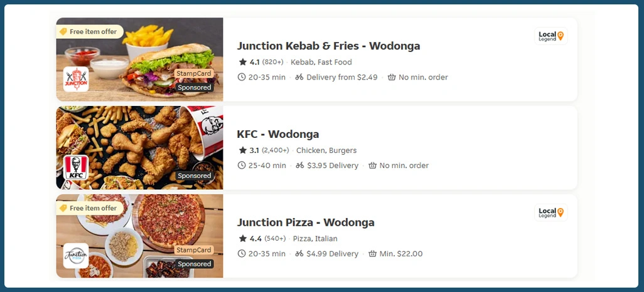Click Local Legend badge on Junction Pizza
Image resolution: width=644 pixels, height=292 pixels.
point(551,212)
